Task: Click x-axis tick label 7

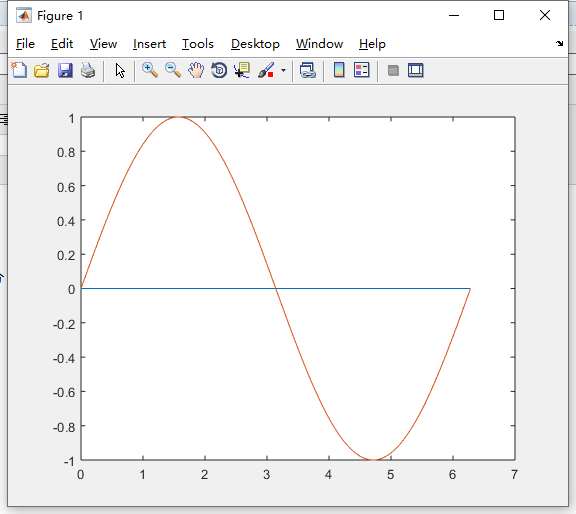Action: click(x=514, y=475)
